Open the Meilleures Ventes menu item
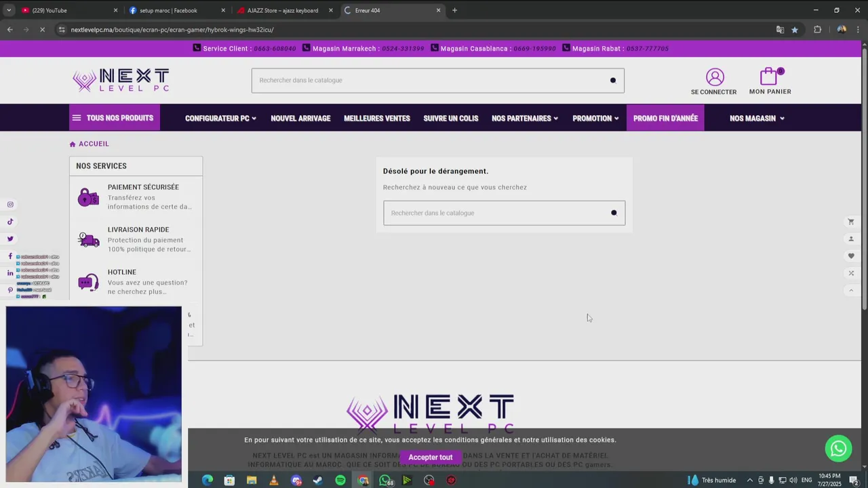Viewport: 868px width, 488px height. click(x=377, y=119)
